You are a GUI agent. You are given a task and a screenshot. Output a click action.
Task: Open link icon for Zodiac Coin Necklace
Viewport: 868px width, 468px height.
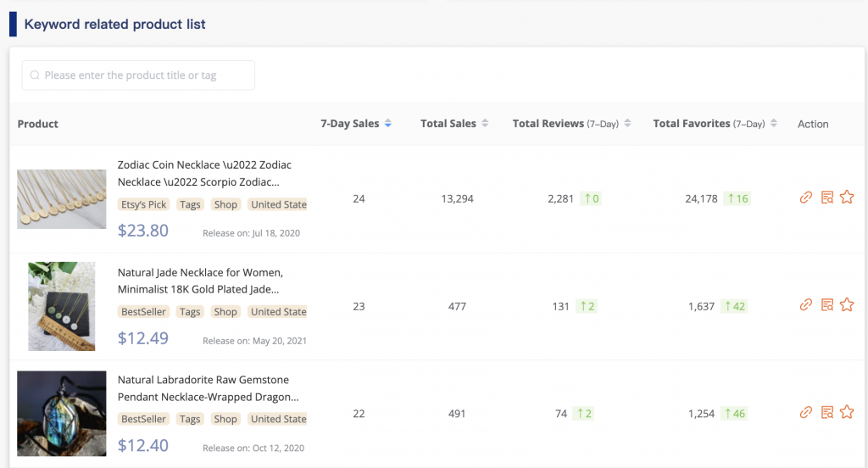(806, 198)
